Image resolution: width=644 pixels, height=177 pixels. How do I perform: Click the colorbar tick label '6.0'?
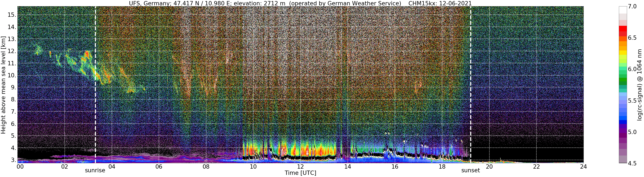(632, 69)
